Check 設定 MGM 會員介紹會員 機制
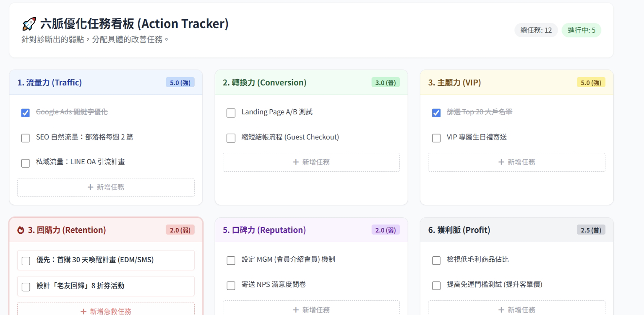This screenshot has width=644, height=315. (231, 261)
